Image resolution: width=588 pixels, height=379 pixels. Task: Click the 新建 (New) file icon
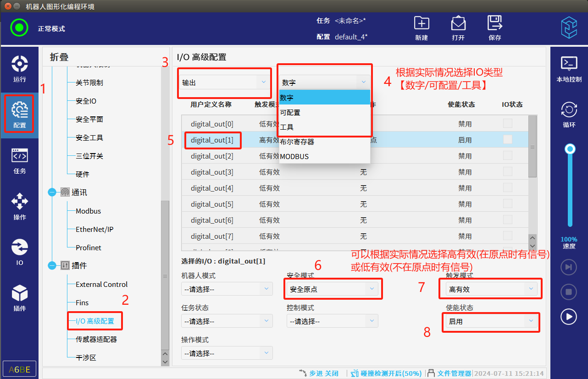point(422,27)
